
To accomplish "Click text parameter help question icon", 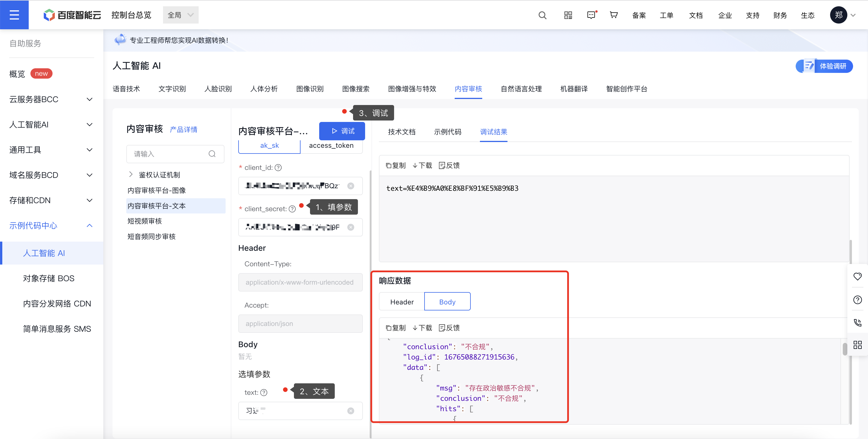I will coord(264,393).
